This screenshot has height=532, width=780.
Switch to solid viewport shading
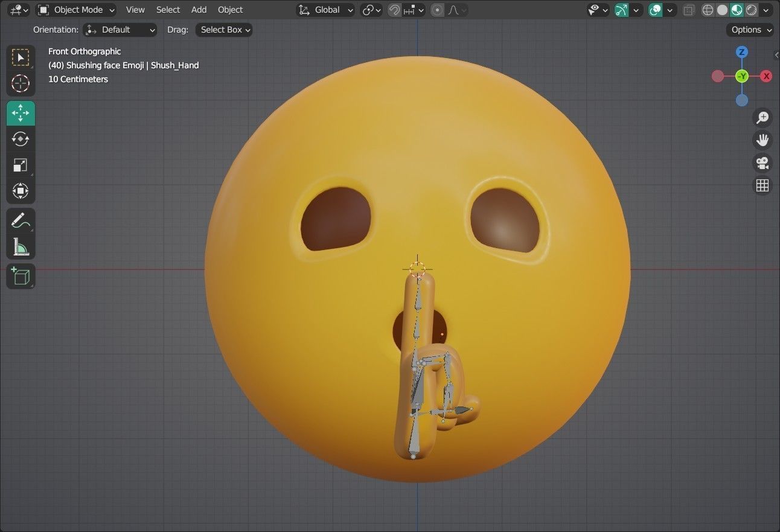[x=722, y=10]
